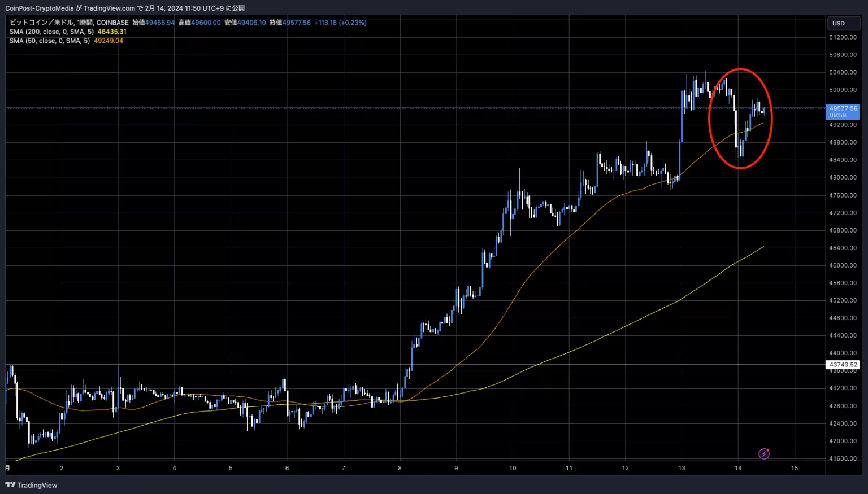Click the SMA (50, close, 0, SMA, 5) legend
This screenshot has height=494, width=868.
click(x=50, y=41)
